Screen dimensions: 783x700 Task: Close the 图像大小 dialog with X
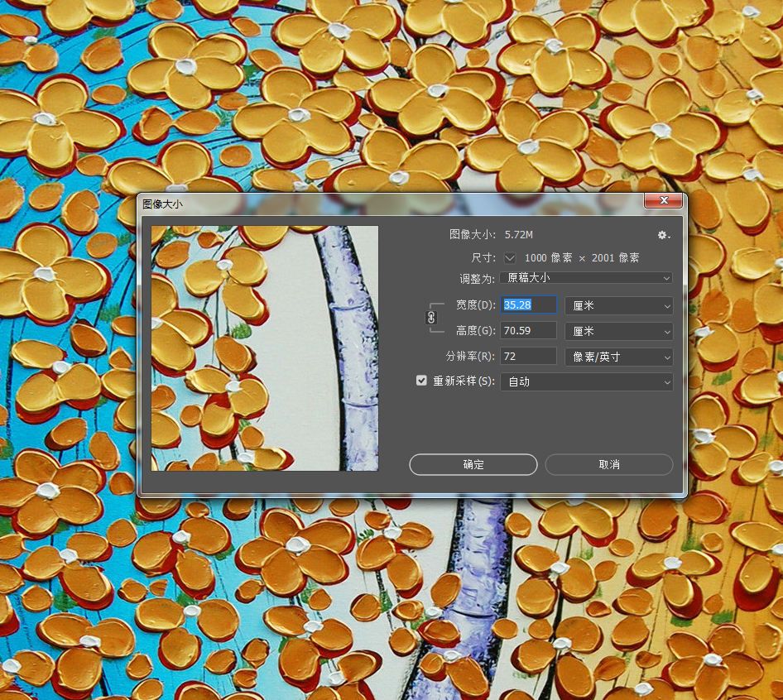tap(663, 200)
